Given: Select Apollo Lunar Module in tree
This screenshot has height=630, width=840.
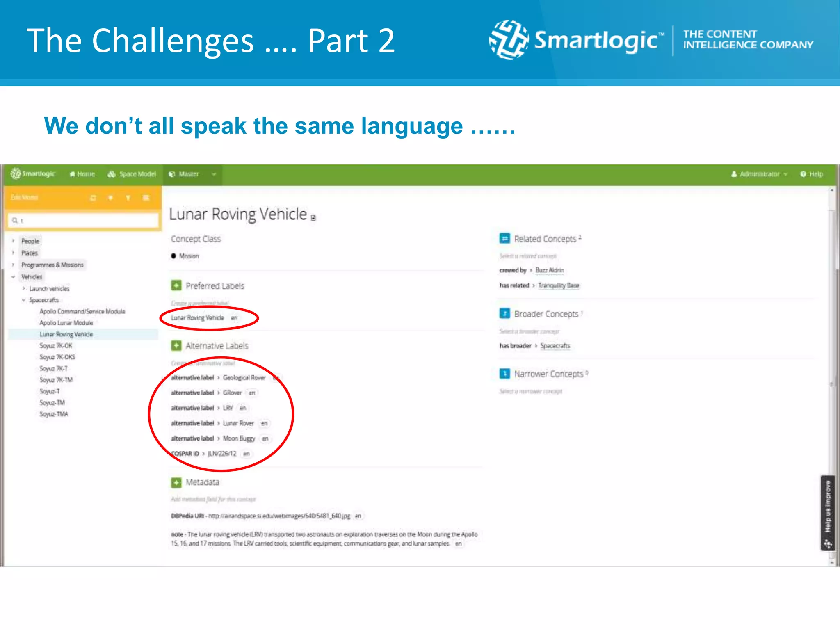Looking at the screenshot, I should coord(66,323).
